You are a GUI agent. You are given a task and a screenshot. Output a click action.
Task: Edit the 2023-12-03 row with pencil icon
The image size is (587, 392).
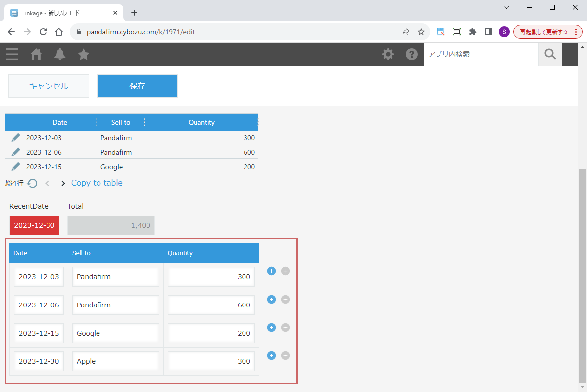click(16, 137)
